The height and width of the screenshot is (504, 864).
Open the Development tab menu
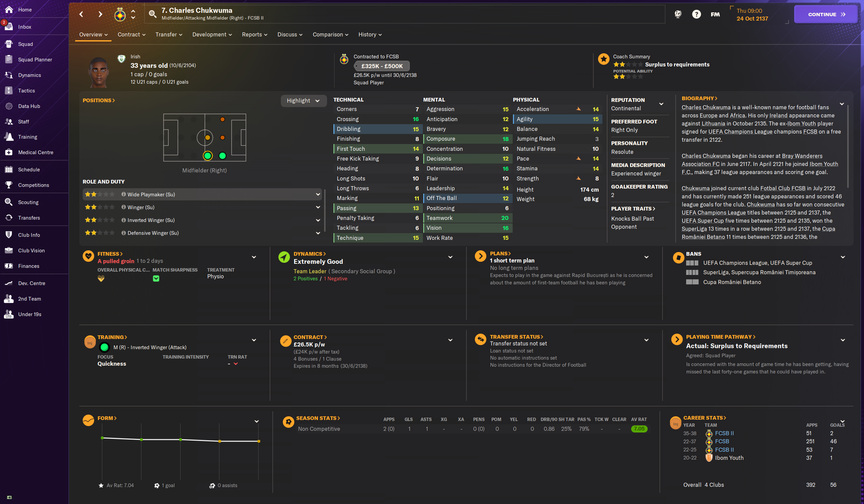click(x=212, y=35)
